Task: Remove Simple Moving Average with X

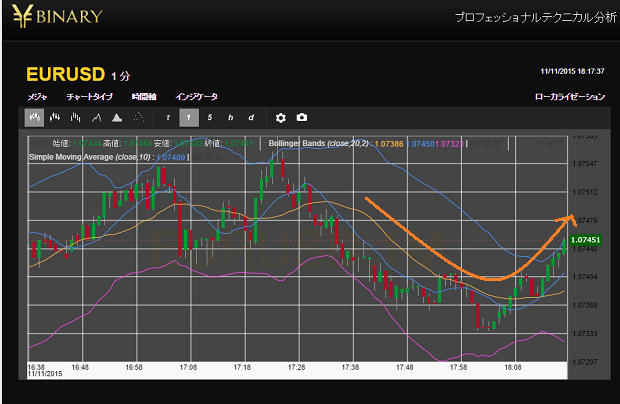Action: pos(218,157)
